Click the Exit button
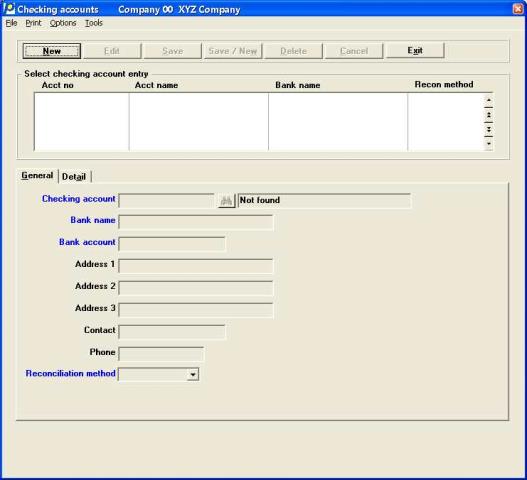The image size is (527, 480). click(415, 51)
